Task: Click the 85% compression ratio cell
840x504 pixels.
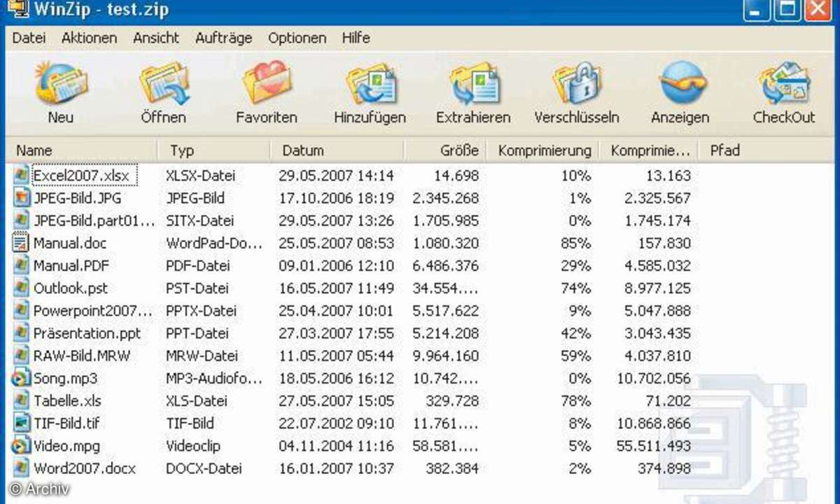Action: pos(576,243)
